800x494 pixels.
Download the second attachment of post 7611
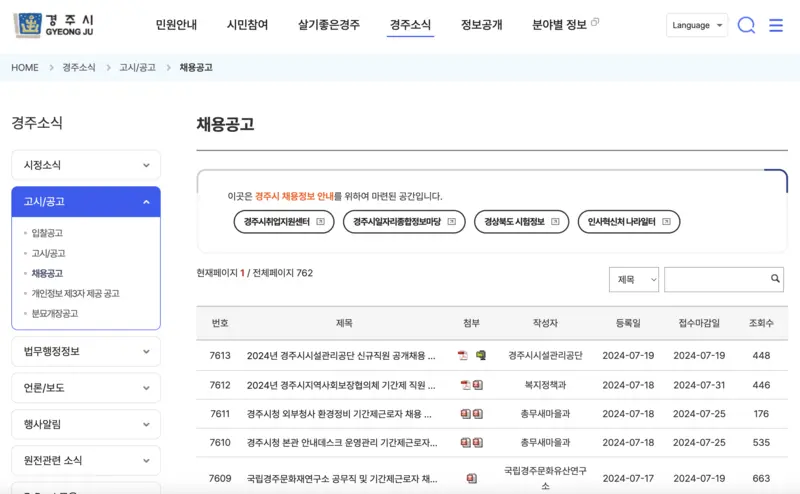478,414
